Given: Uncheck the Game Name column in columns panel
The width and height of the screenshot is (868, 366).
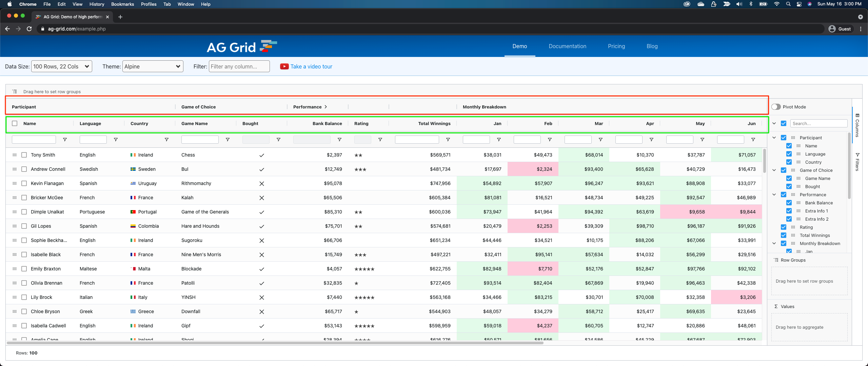Looking at the screenshot, I should (789, 178).
